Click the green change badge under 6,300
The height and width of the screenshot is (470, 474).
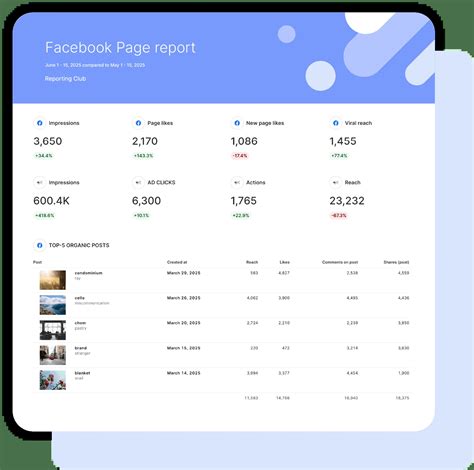tap(141, 215)
